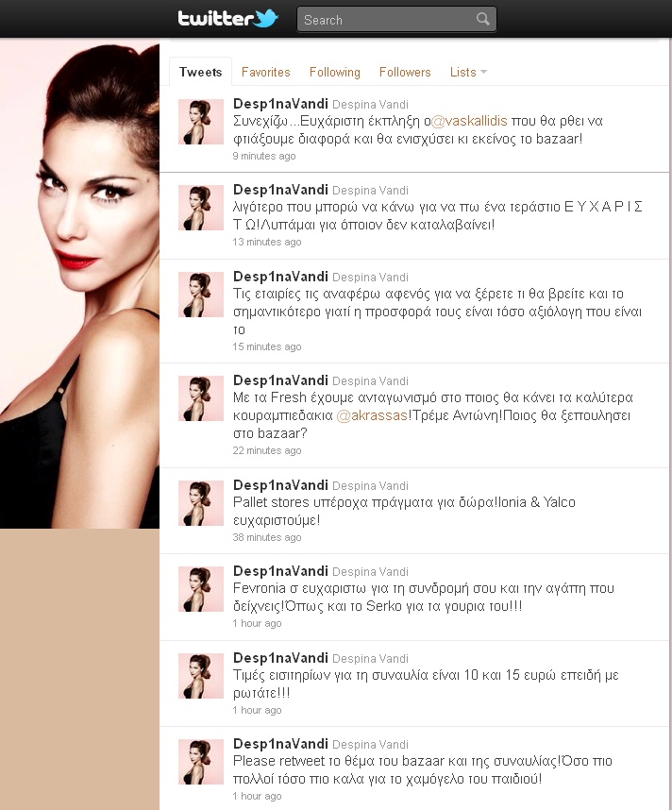Image resolution: width=672 pixels, height=810 pixels.
Task: Click avatar of the Fevronia tweet
Action: pyautogui.click(x=201, y=589)
